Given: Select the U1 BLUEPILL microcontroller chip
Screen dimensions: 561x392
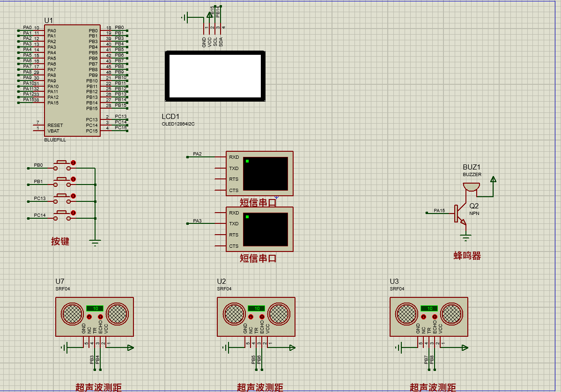Looking at the screenshot, I should 72,81.
